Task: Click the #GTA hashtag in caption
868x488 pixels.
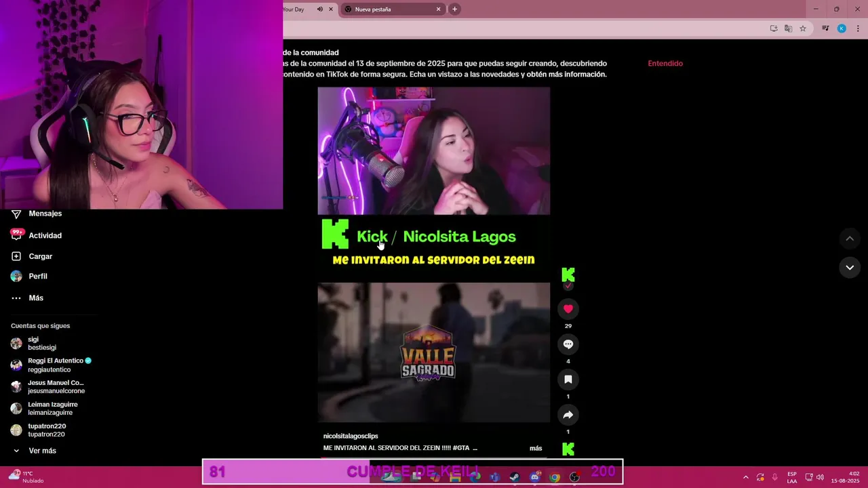Action: point(461,448)
